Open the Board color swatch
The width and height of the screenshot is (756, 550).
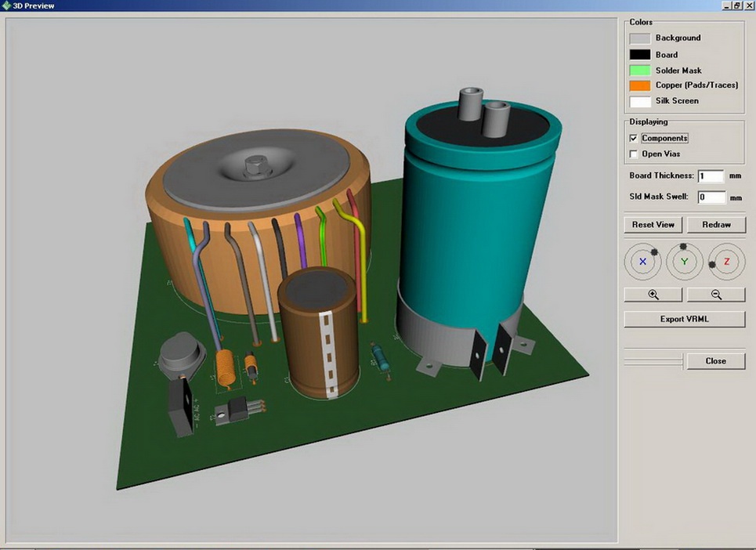click(x=640, y=55)
